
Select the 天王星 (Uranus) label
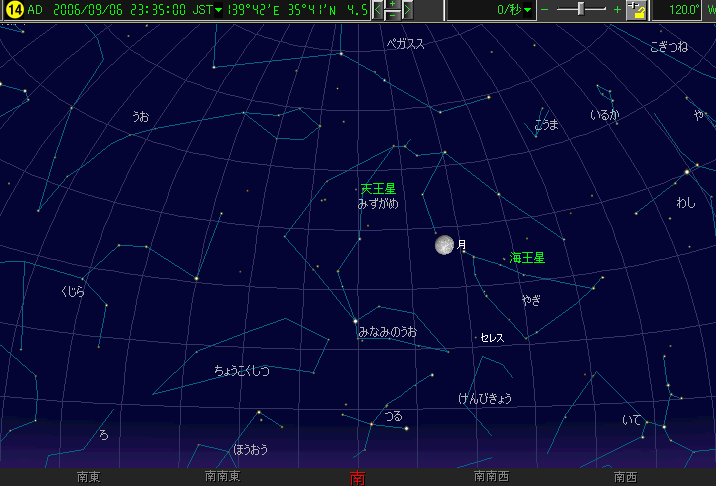378,188
